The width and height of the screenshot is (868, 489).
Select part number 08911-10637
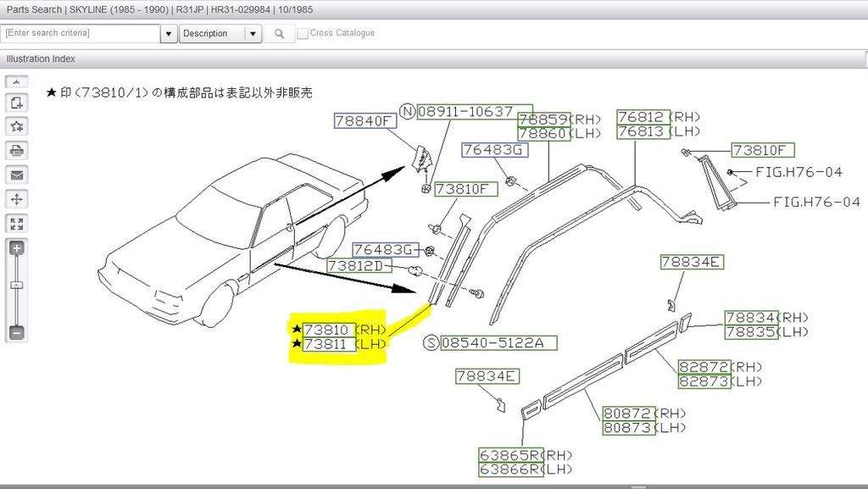click(x=475, y=111)
